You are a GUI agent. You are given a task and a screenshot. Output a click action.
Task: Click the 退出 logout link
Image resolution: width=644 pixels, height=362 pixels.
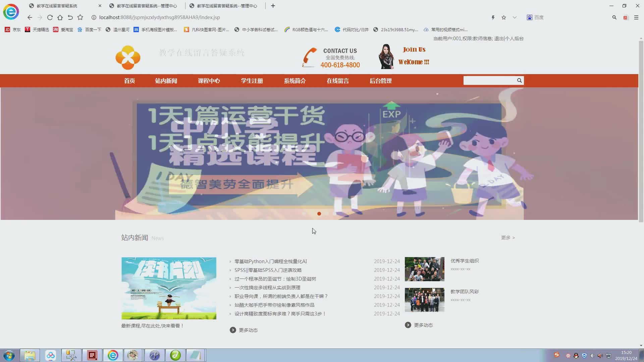tap(500, 39)
